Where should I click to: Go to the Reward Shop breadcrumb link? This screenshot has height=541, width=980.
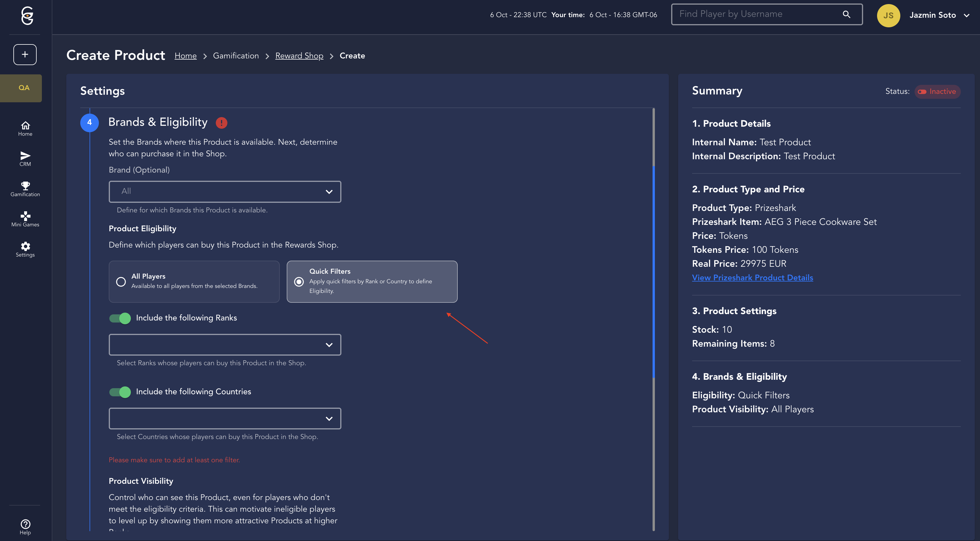click(x=299, y=56)
